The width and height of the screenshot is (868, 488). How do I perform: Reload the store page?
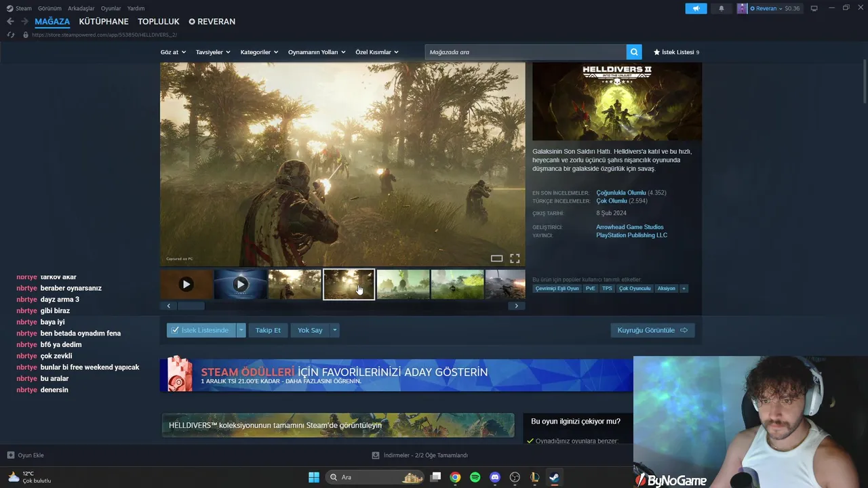[x=11, y=35]
